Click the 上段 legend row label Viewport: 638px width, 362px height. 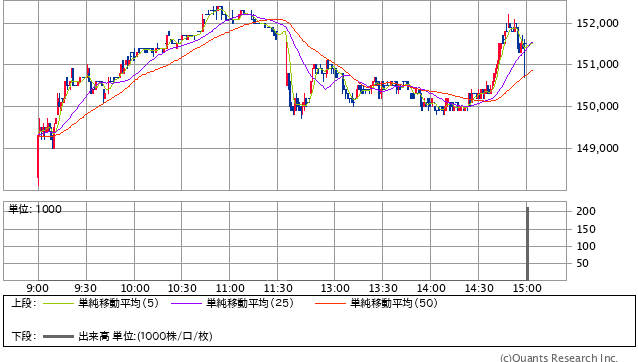[x=24, y=303]
